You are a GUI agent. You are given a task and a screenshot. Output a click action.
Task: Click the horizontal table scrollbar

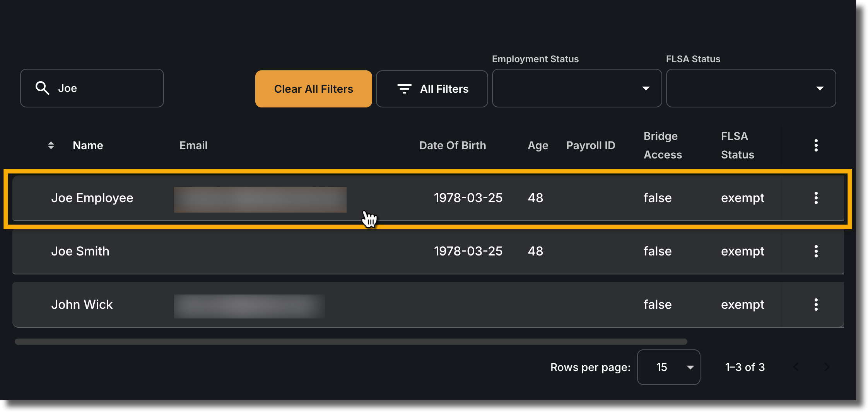pyautogui.click(x=351, y=342)
